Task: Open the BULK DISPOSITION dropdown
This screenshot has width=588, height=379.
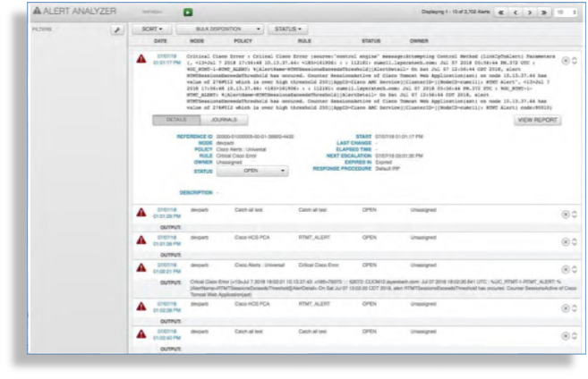Action: 219,29
